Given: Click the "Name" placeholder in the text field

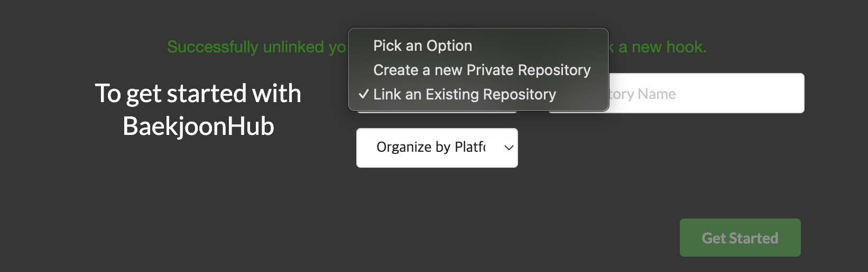Looking at the screenshot, I should tap(657, 94).
